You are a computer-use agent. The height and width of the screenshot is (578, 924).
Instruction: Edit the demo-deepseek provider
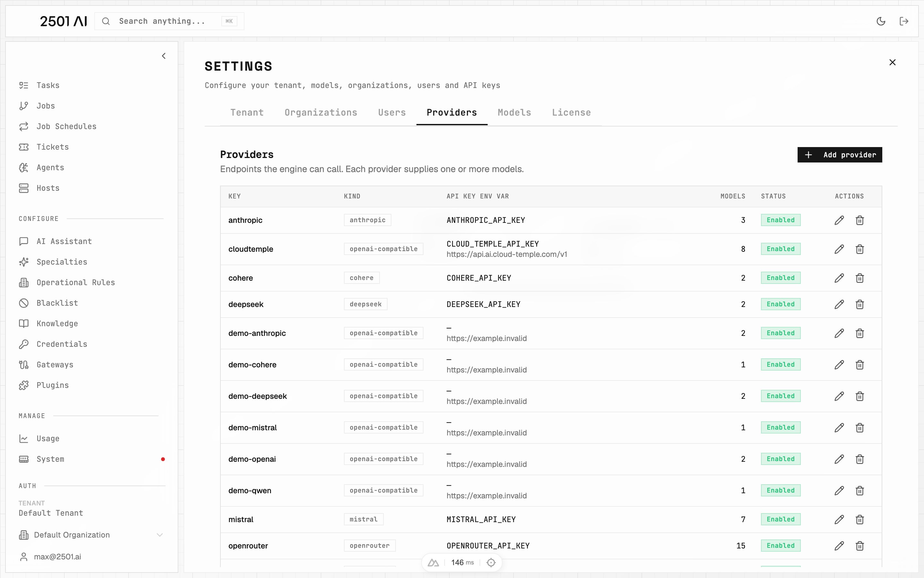tap(839, 396)
